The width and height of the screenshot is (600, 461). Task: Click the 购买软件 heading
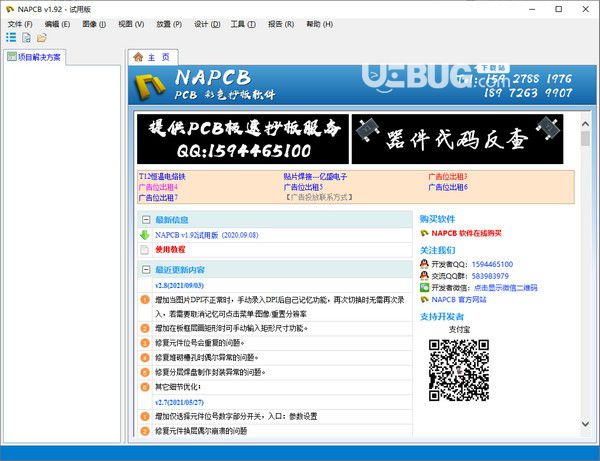(x=437, y=219)
